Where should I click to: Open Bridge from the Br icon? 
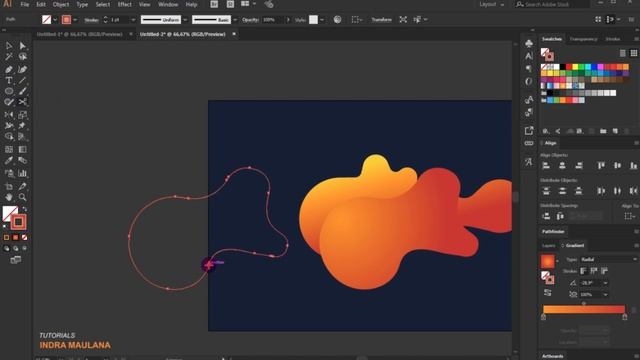click(214, 4)
